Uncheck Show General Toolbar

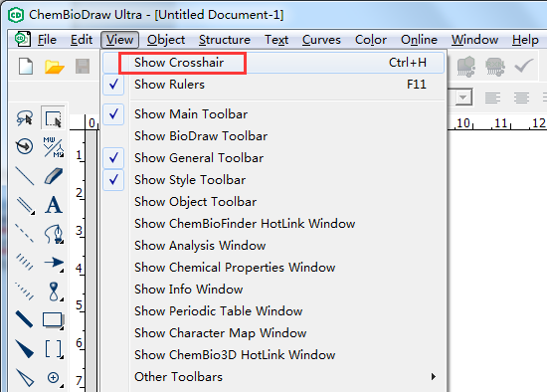point(273,158)
